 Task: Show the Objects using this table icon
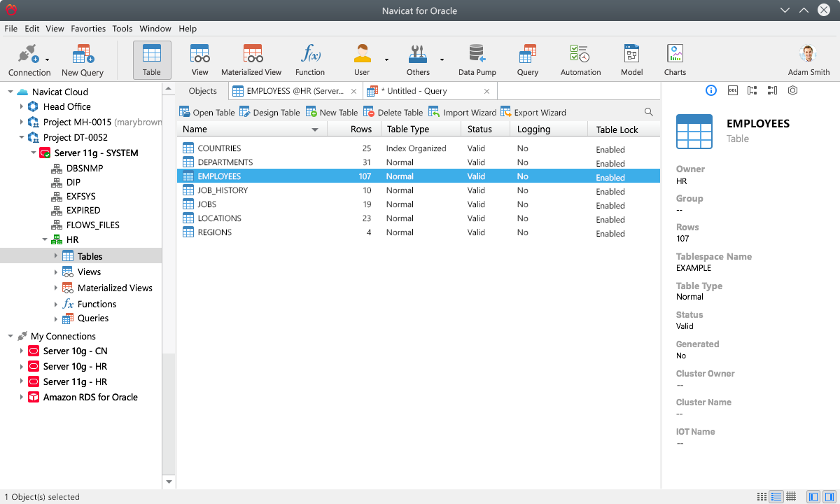(752, 90)
